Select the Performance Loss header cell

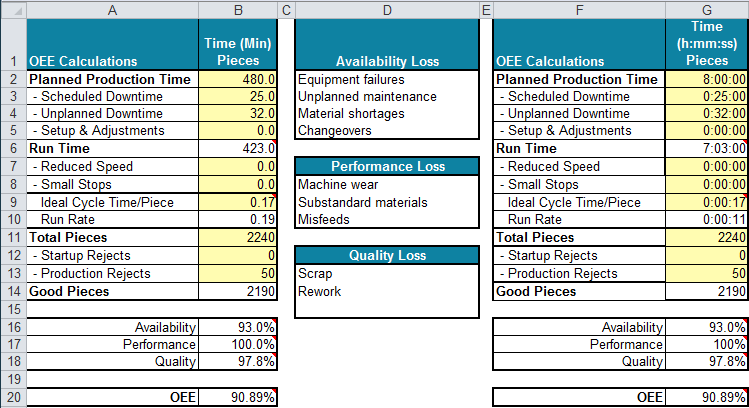pyautogui.click(x=386, y=167)
